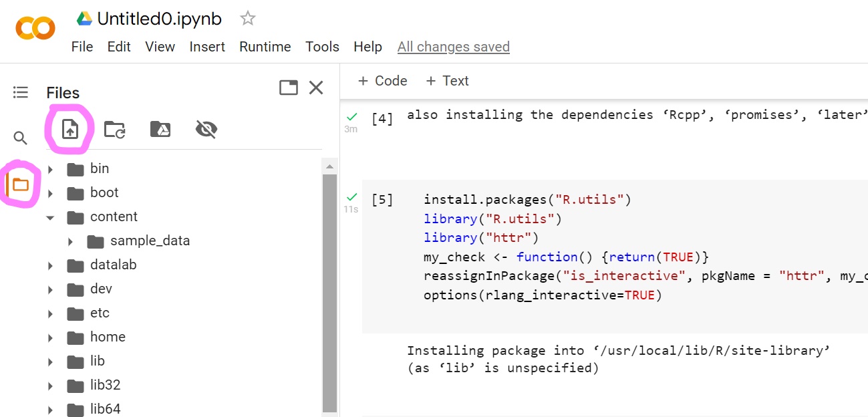Open Files panel in new window
The width and height of the screenshot is (868, 417).
(289, 88)
